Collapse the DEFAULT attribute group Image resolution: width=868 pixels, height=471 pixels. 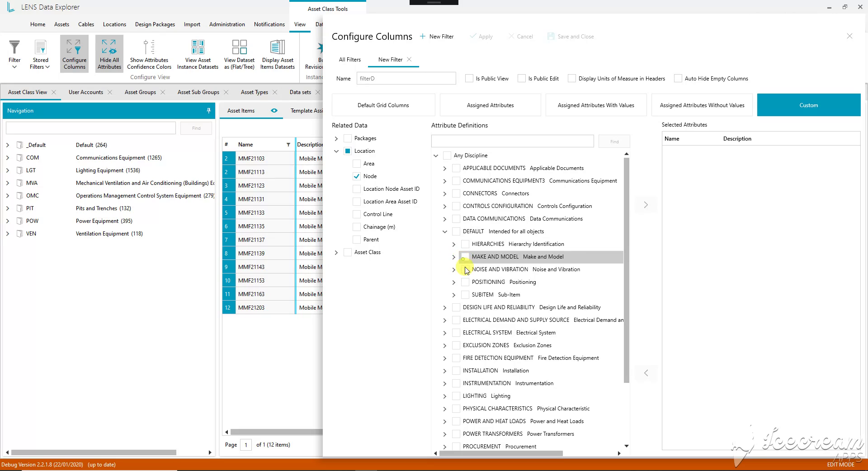tap(445, 231)
